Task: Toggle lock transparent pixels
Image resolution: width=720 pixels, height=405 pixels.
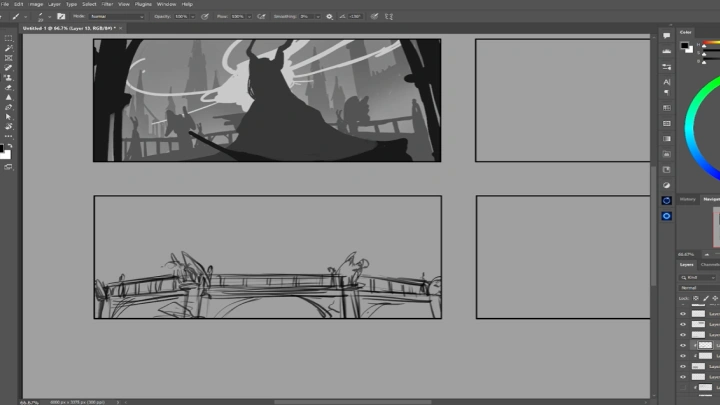Action: (696, 298)
